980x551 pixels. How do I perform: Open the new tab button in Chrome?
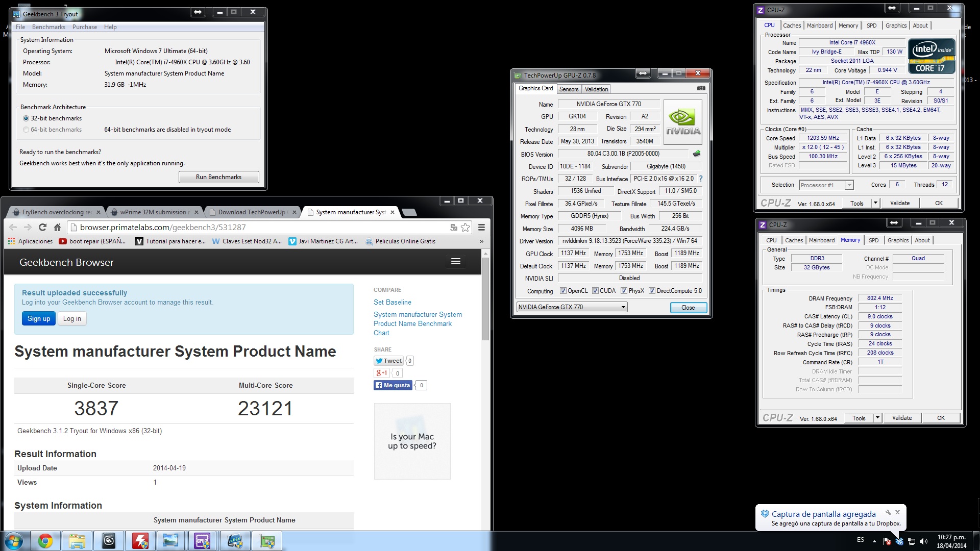point(409,212)
